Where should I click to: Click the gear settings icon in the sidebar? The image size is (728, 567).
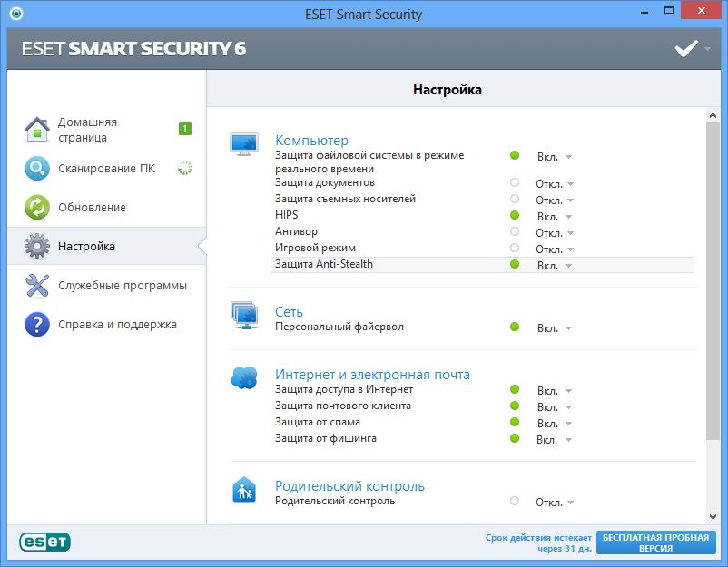37,247
